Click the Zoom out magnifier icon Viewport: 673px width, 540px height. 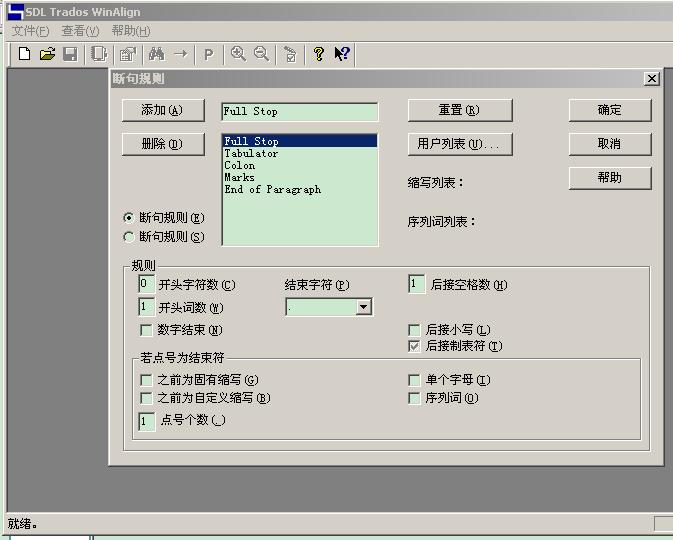tap(261, 54)
